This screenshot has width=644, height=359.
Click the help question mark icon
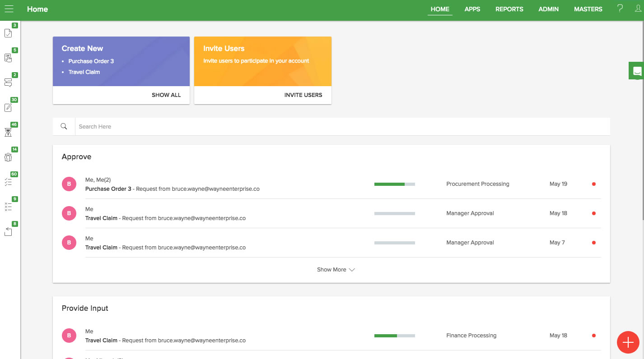(x=620, y=9)
